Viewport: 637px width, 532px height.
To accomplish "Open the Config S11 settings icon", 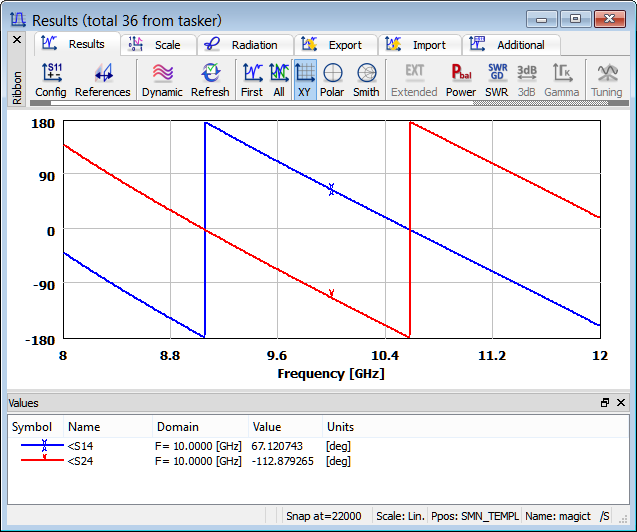I will click(x=50, y=79).
